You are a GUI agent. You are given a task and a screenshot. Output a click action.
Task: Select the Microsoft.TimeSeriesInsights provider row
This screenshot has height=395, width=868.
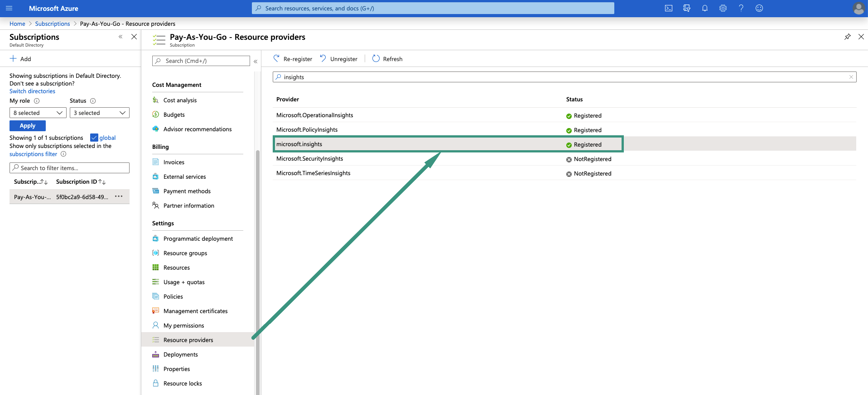564,173
